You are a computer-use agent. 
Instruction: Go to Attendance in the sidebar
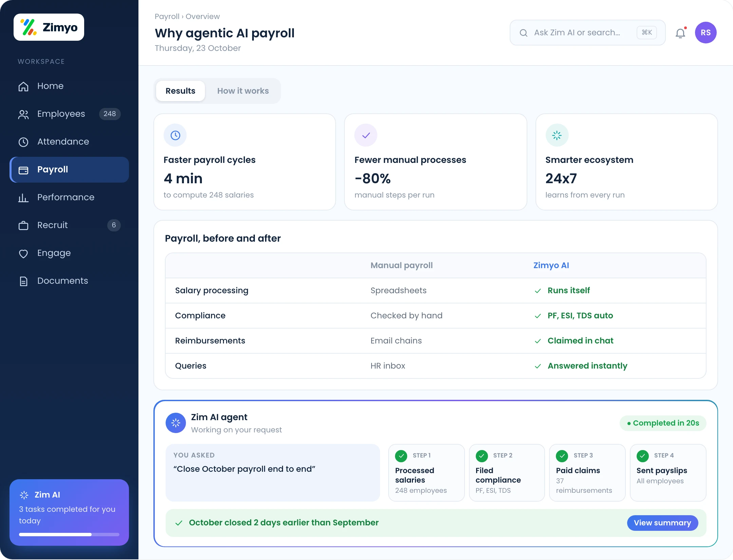[69, 142]
